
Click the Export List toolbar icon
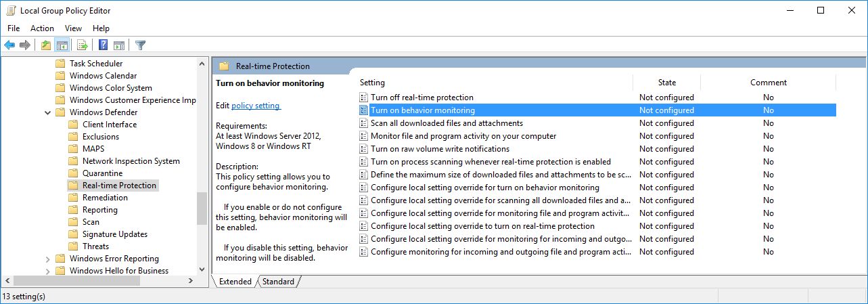(x=83, y=45)
